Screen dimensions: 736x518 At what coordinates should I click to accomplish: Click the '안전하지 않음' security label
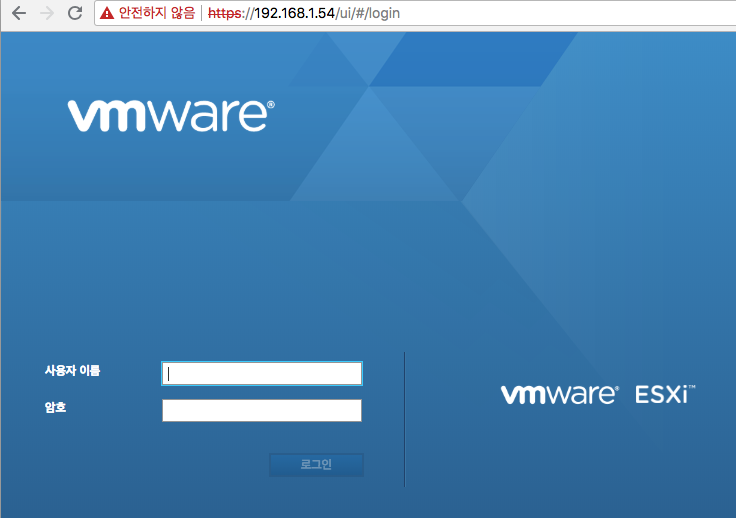pyautogui.click(x=156, y=13)
